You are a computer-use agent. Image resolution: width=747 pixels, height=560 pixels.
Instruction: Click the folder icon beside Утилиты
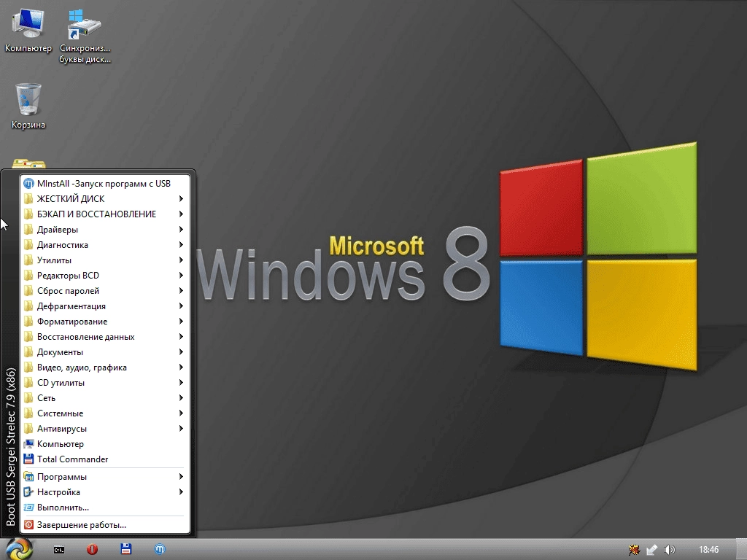point(28,260)
